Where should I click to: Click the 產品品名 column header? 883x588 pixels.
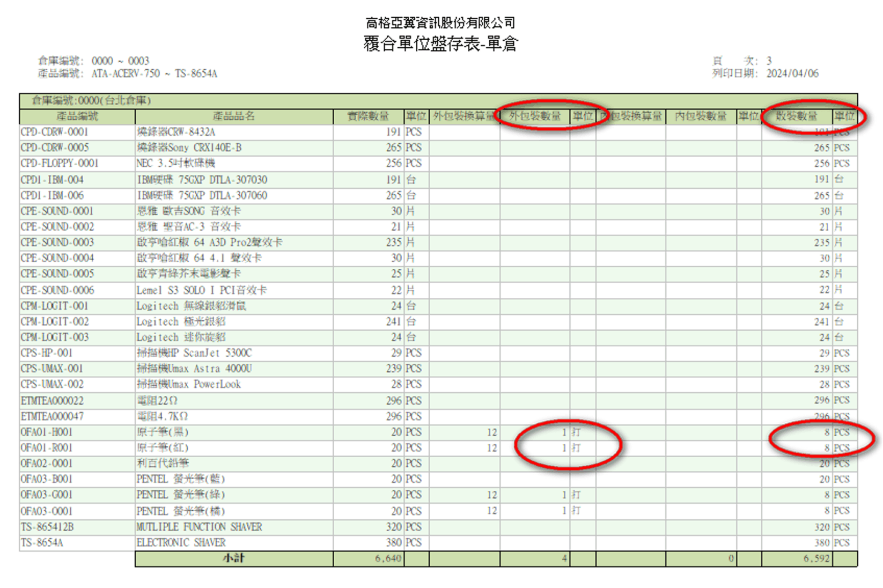233,116
